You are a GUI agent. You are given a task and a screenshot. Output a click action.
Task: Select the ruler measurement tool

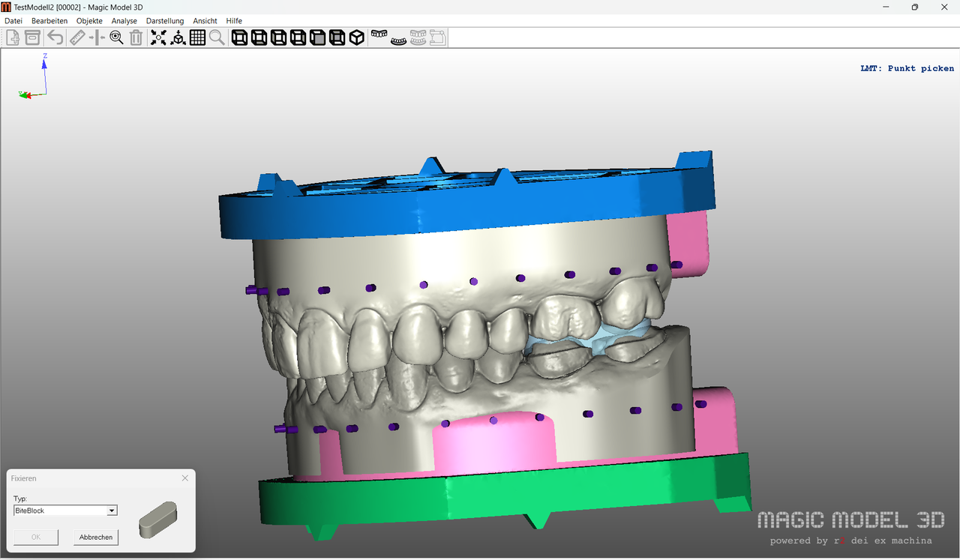click(x=76, y=37)
